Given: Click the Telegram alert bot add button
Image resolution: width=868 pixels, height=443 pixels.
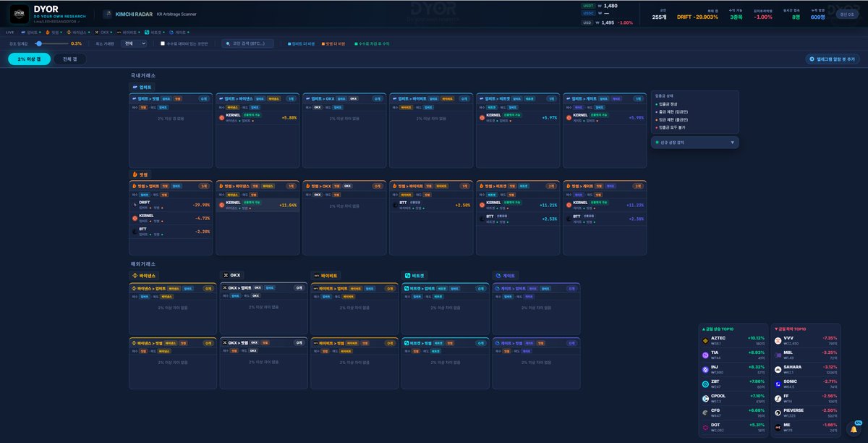Looking at the screenshot, I should point(833,59).
